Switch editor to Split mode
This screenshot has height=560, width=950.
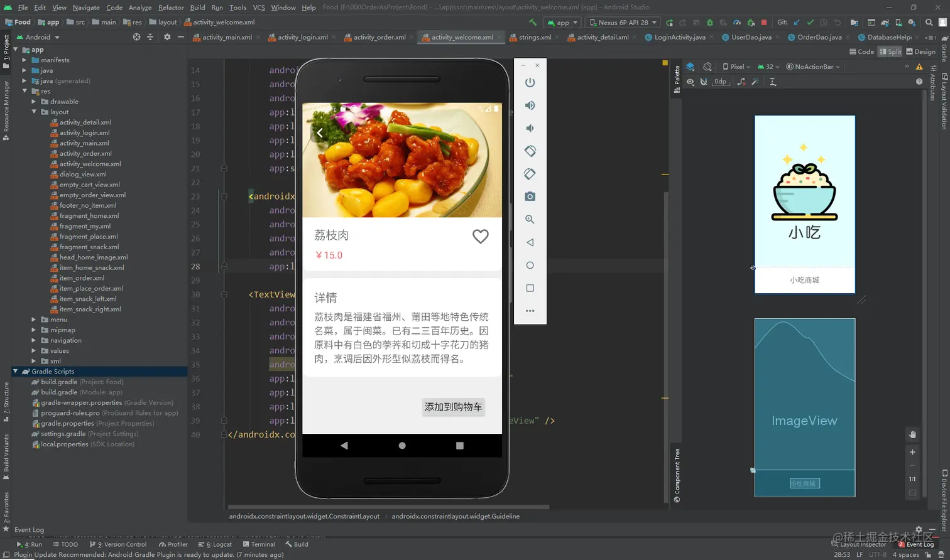(890, 51)
